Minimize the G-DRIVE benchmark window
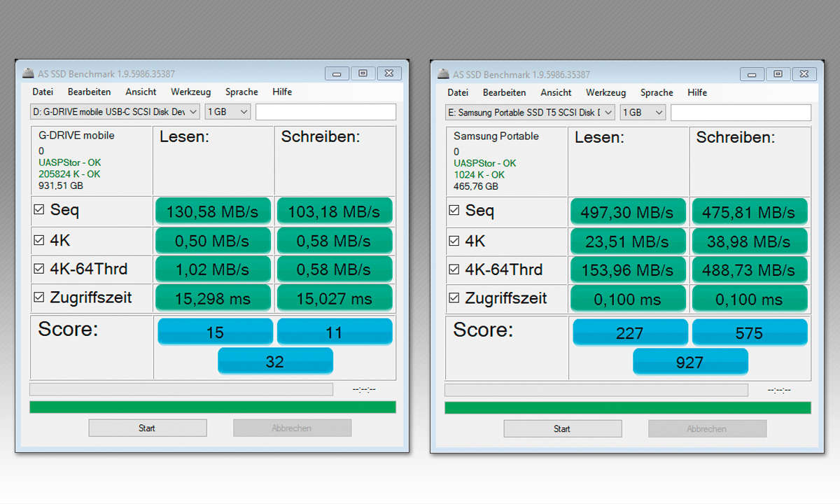Screen dimensions: 840x504 pyautogui.click(x=337, y=73)
